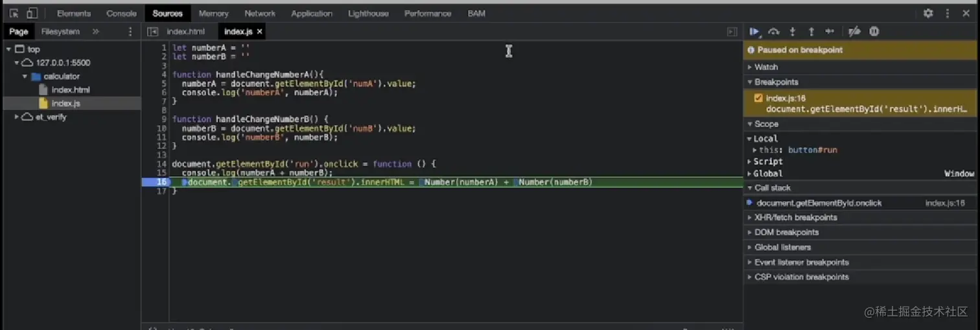Select the Page navigator tab

[x=19, y=31]
